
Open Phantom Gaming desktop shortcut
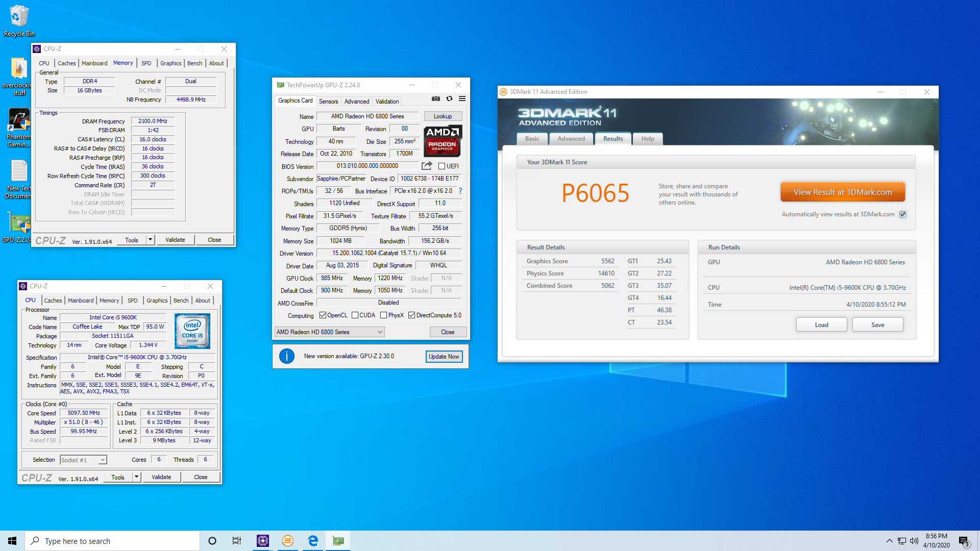point(19,128)
